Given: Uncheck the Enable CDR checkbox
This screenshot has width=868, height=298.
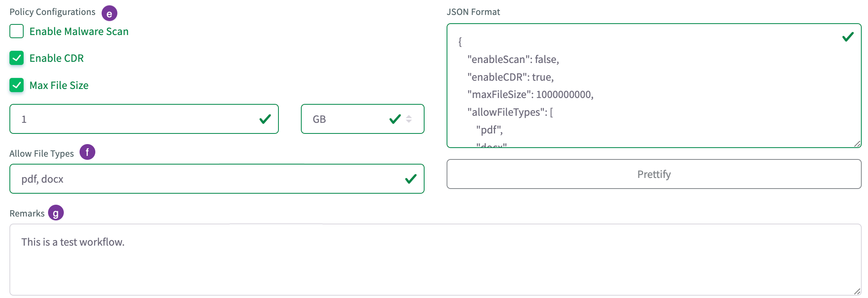Looking at the screenshot, I should pyautogui.click(x=16, y=58).
